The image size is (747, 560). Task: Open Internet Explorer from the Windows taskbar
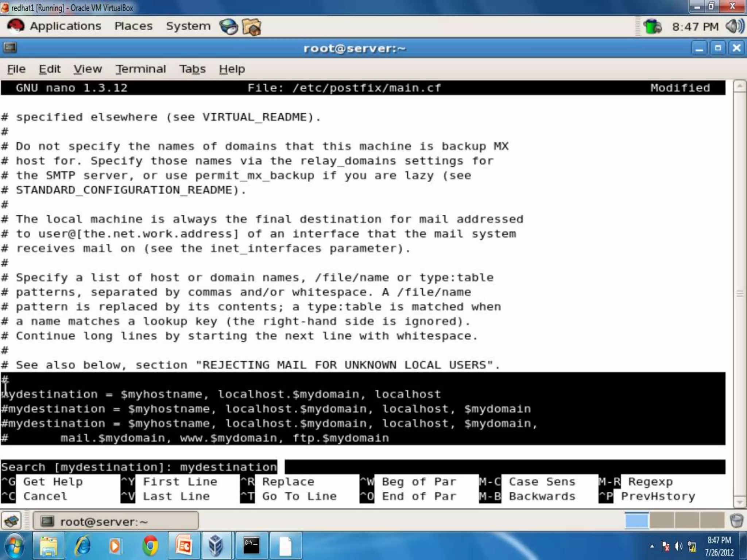tap(83, 546)
